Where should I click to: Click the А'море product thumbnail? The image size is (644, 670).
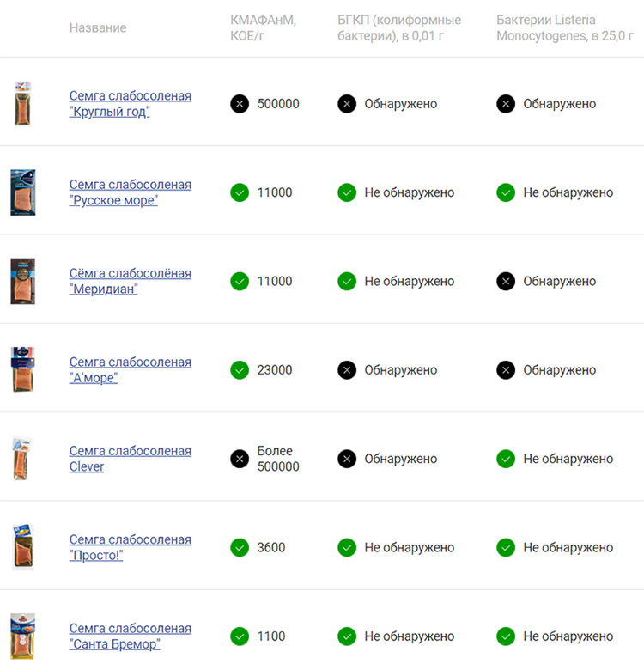[22, 369]
